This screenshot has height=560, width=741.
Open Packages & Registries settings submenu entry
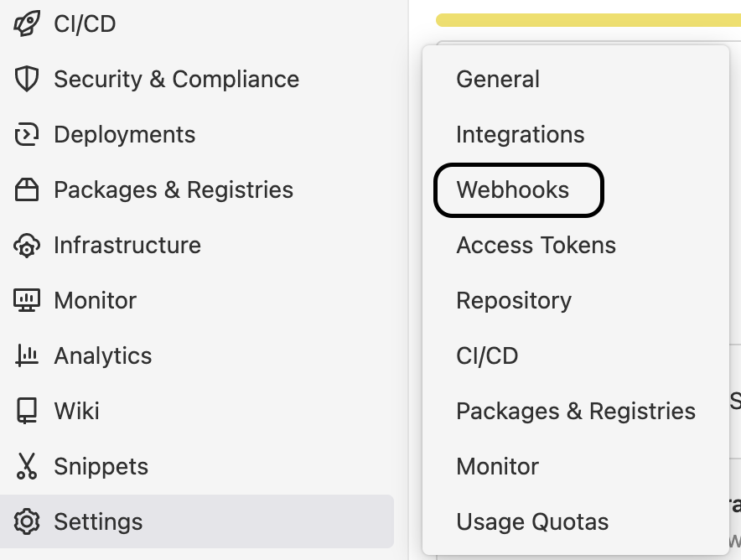tap(576, 411)
